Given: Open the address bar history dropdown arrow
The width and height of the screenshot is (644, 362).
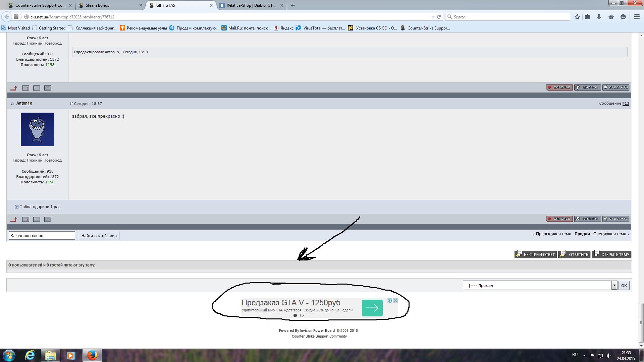Looking at the screenshot, I should click(433, 17).
